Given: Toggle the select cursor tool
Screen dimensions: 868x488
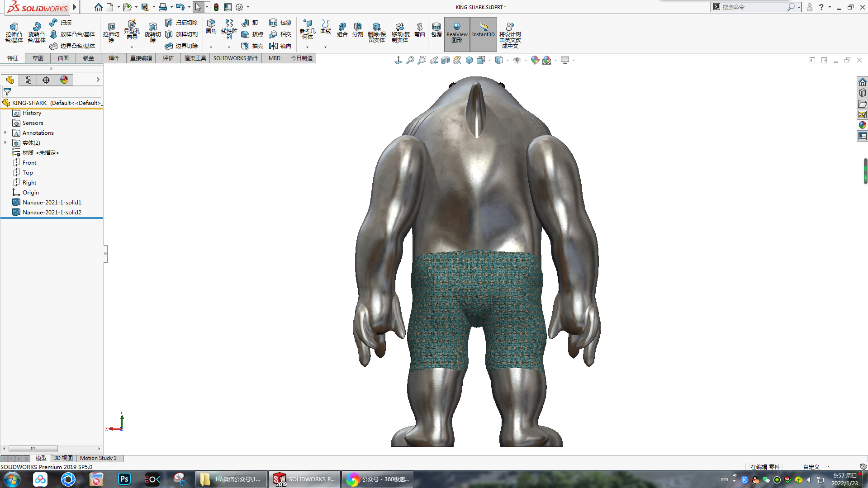Looking at the screenshot, I should coord(198,7).
